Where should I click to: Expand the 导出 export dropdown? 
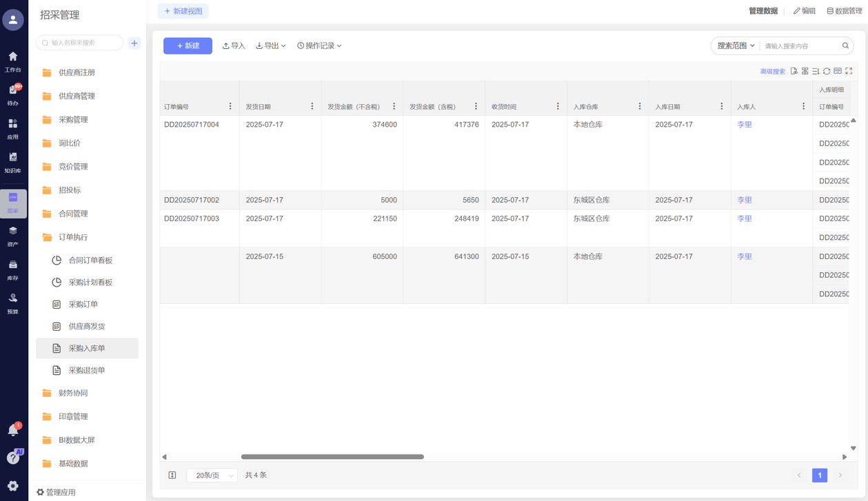[x=271, y=46]
